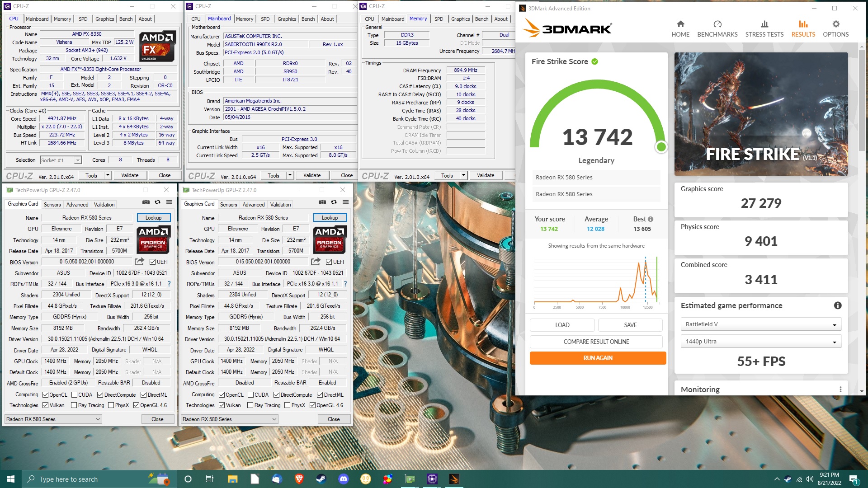Toggle CUDA checkbox in left GPU-Z
This screenshot has height=488, width=868.
74,395
